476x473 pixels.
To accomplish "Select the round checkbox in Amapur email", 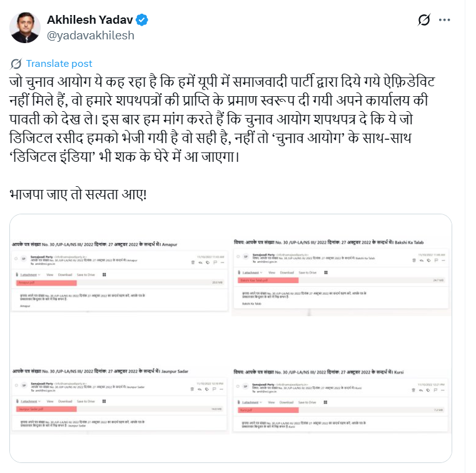I will coord(16,259).
